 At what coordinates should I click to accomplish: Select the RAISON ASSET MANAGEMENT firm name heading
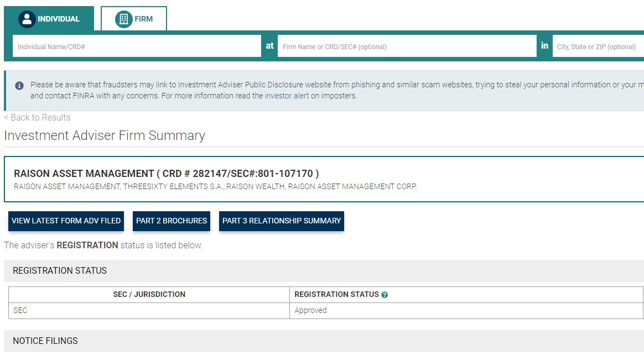click(x=167, y=174)
